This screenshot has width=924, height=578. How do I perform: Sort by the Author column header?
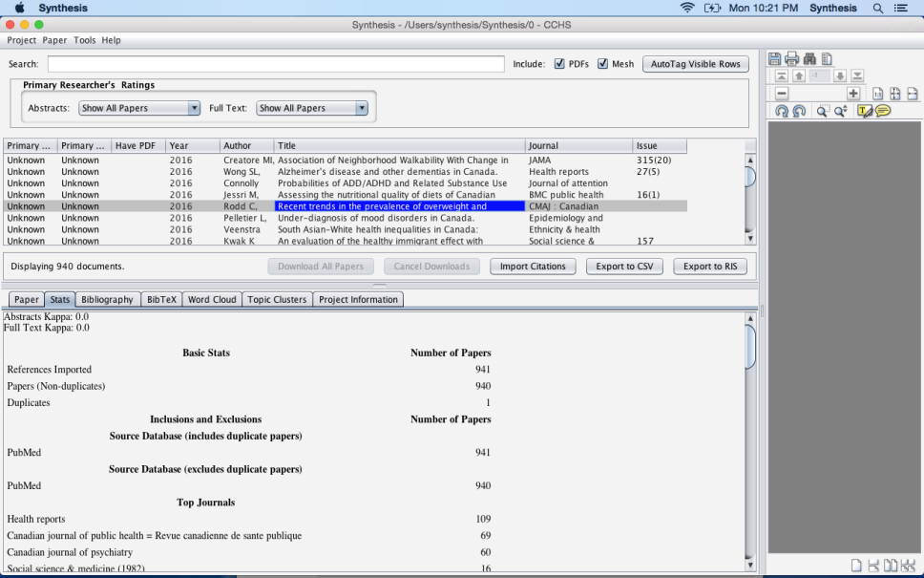pyautogui.click(x=246, y=145)
